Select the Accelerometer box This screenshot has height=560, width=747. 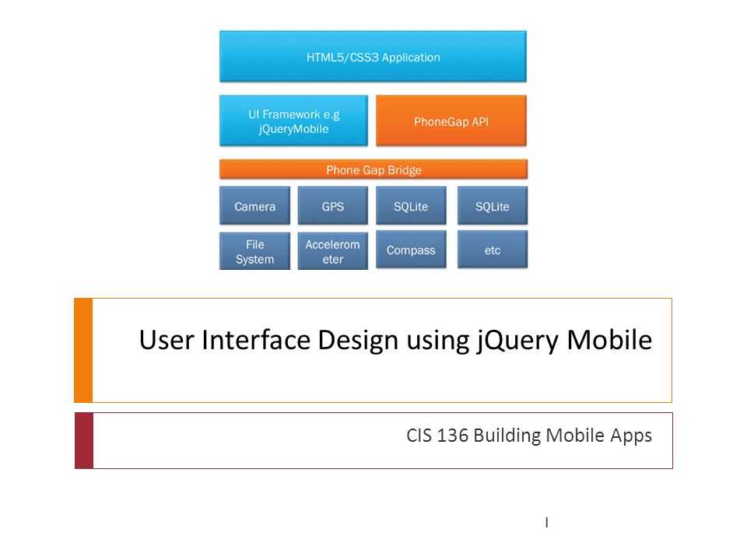click(332, 251)
